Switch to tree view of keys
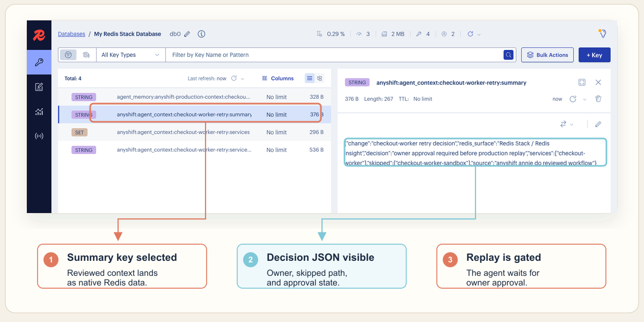The width and height of the screenshot is (644, 322). click(x=319, y=78)
